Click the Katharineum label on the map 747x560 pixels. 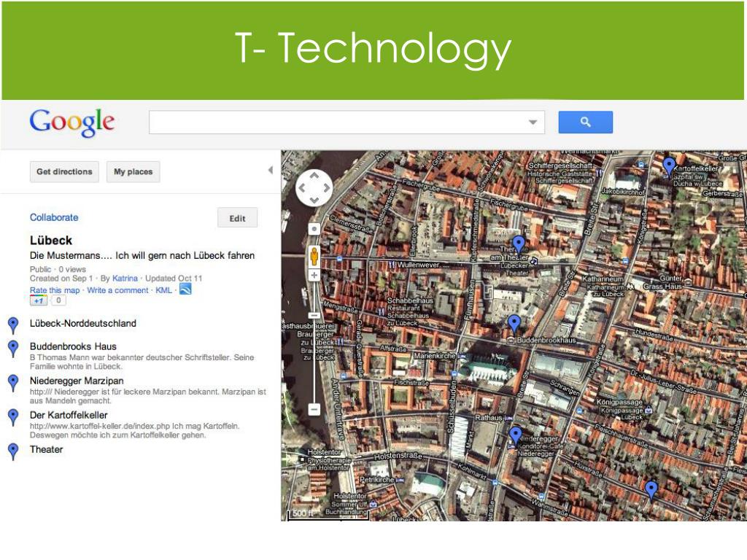603,279
